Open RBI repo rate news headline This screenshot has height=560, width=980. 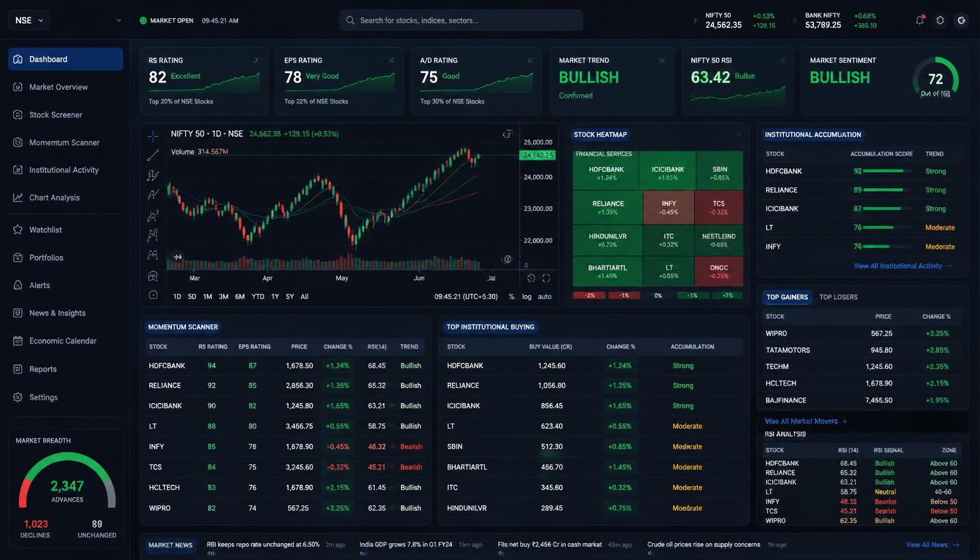coord(263,545)
